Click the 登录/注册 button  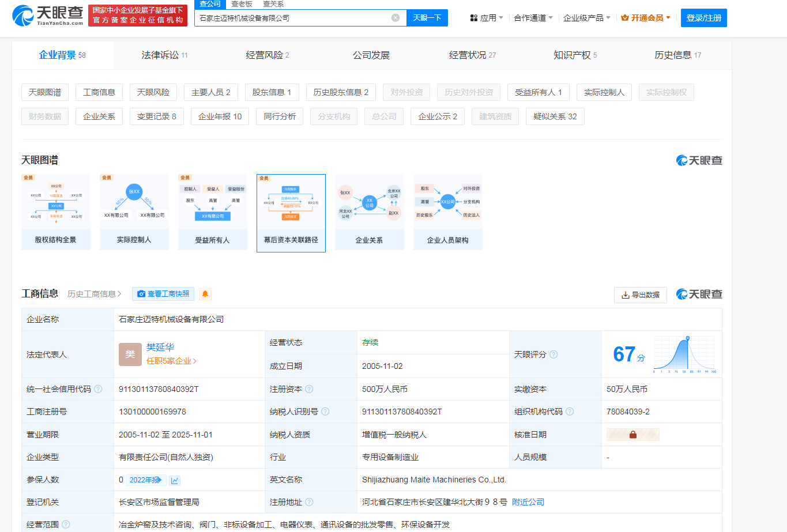(x=704, y=18)
